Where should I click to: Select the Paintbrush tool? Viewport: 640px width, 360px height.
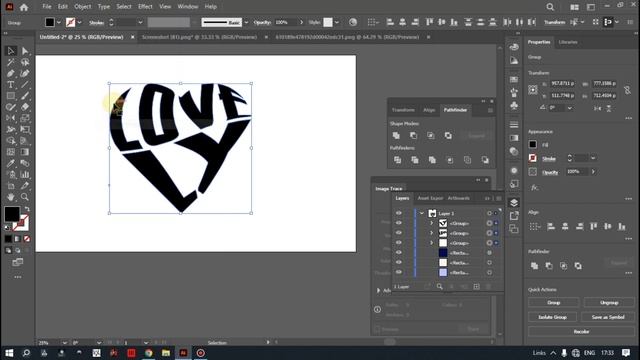(25, 96)
